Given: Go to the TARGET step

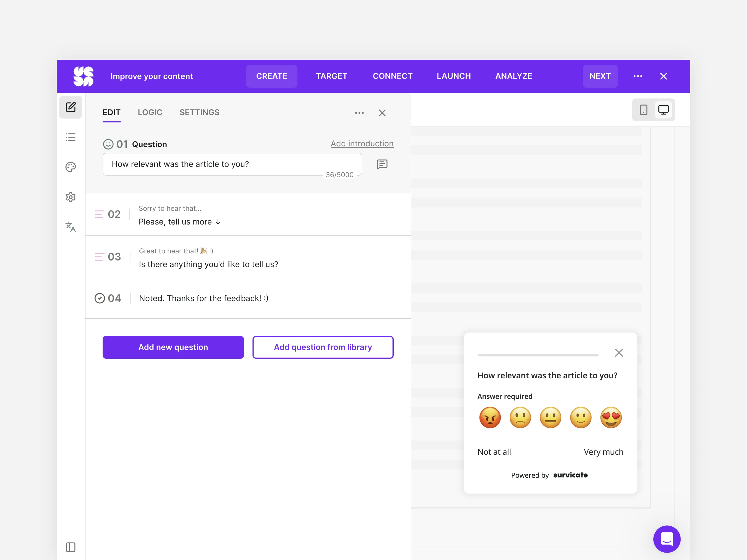Looking at the screenshot, I should (331, 76).
